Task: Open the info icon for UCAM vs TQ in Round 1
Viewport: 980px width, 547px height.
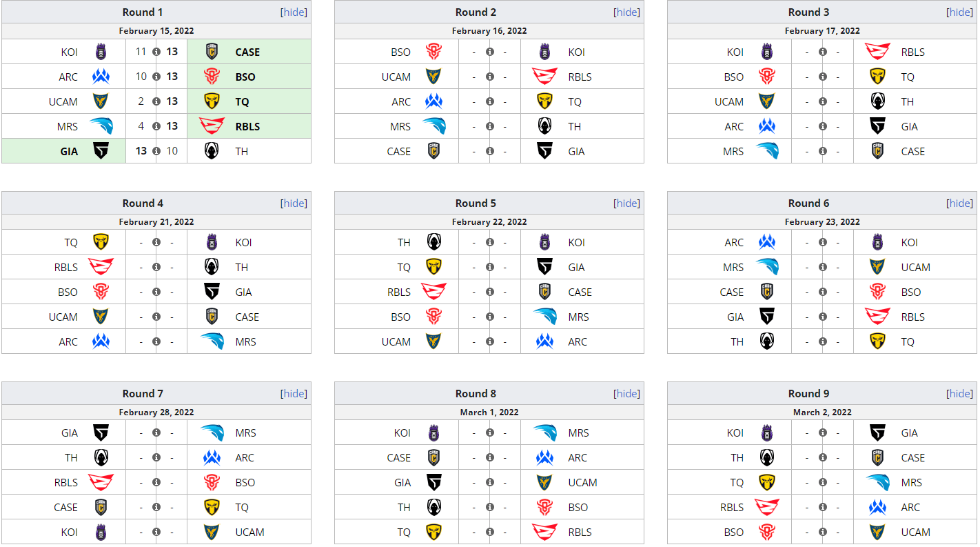Action: (156, 101)
